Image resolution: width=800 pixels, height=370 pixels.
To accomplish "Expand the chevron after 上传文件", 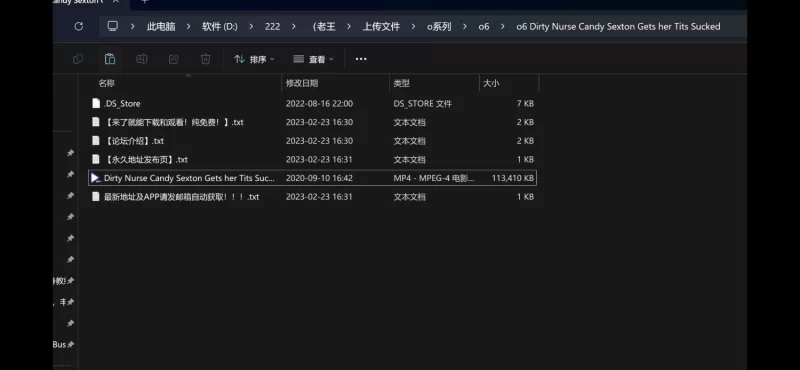I will [413, 27].
